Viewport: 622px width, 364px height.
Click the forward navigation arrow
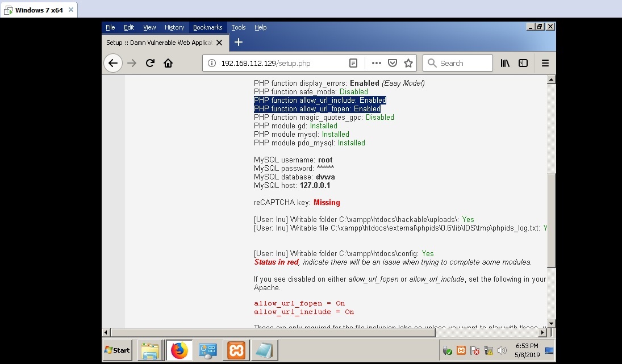coord(132,63)
